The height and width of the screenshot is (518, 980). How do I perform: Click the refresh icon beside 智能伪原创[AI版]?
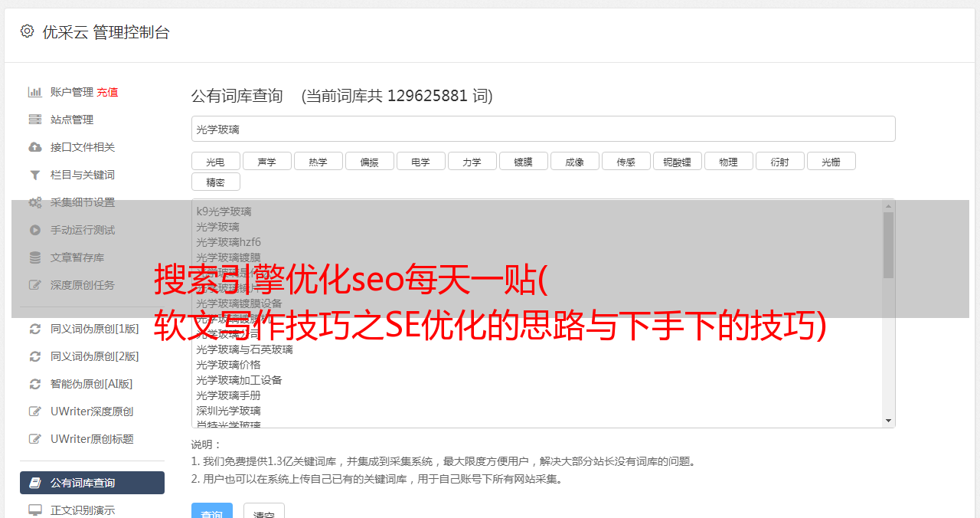coord(35,384)
